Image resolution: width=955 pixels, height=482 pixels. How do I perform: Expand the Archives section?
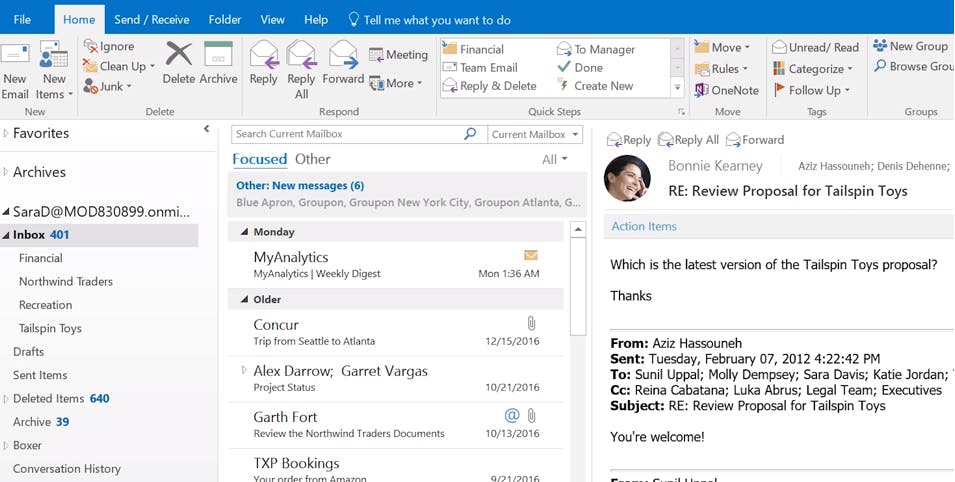5,172
